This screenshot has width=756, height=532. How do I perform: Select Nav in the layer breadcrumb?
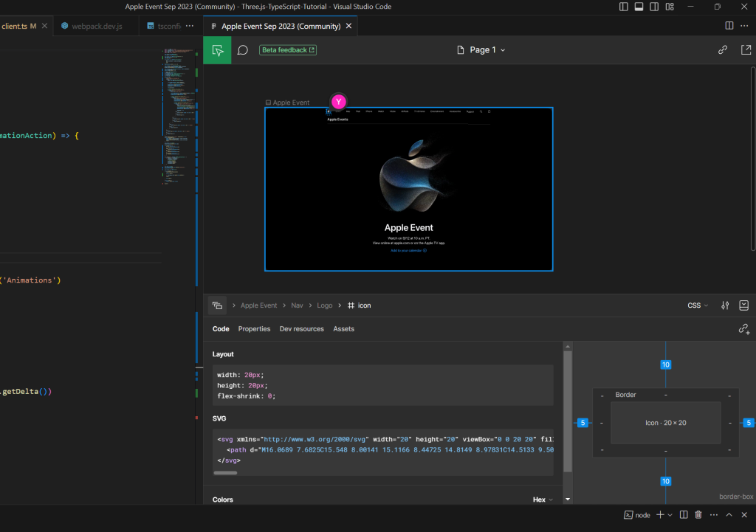pyautogui.click(x=297, y=305)
